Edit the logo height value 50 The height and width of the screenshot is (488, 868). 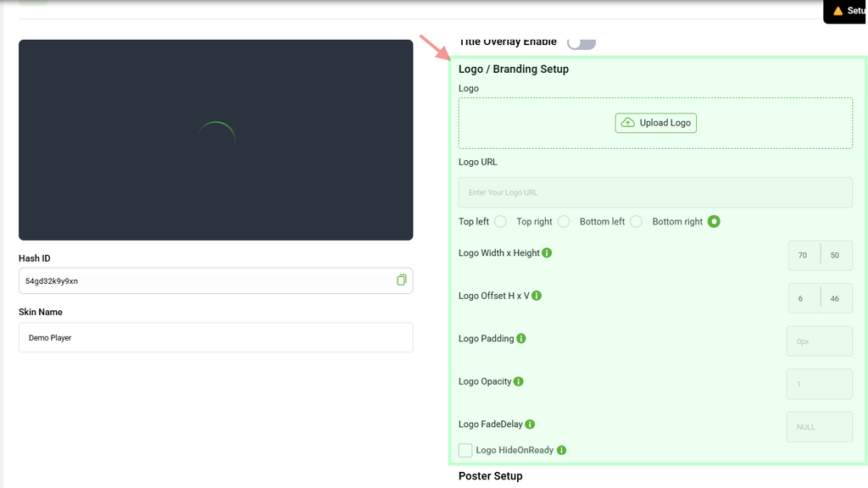tap(837, 255)
